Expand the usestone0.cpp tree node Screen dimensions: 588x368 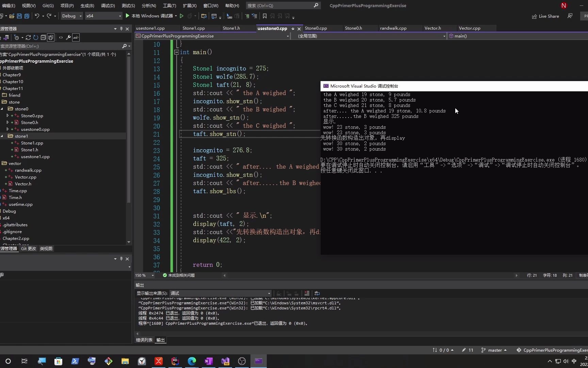click(x=7, y=129)
